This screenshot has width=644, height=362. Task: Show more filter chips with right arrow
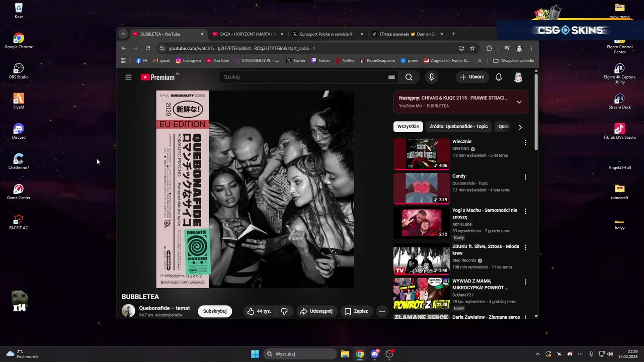click(x=520, y=127)
